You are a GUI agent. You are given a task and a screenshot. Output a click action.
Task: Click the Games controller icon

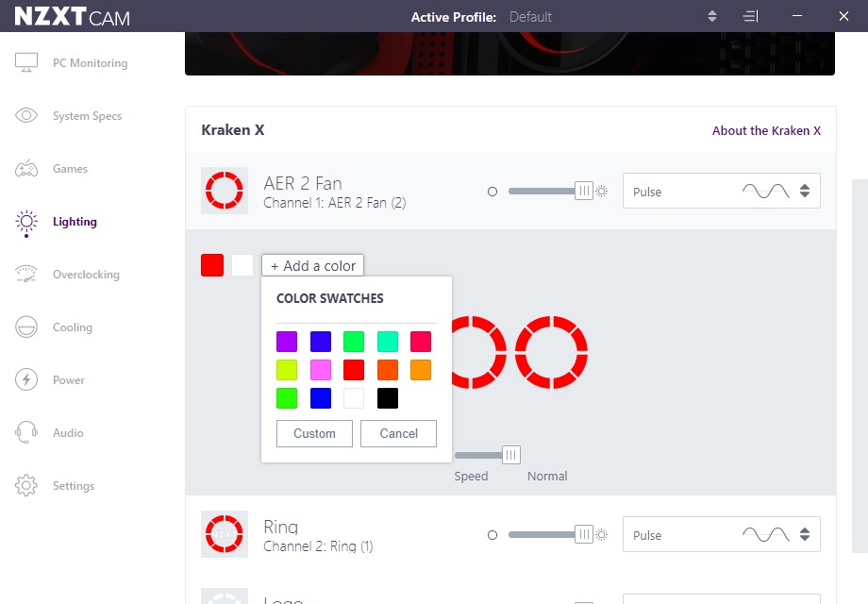point(26,168)
